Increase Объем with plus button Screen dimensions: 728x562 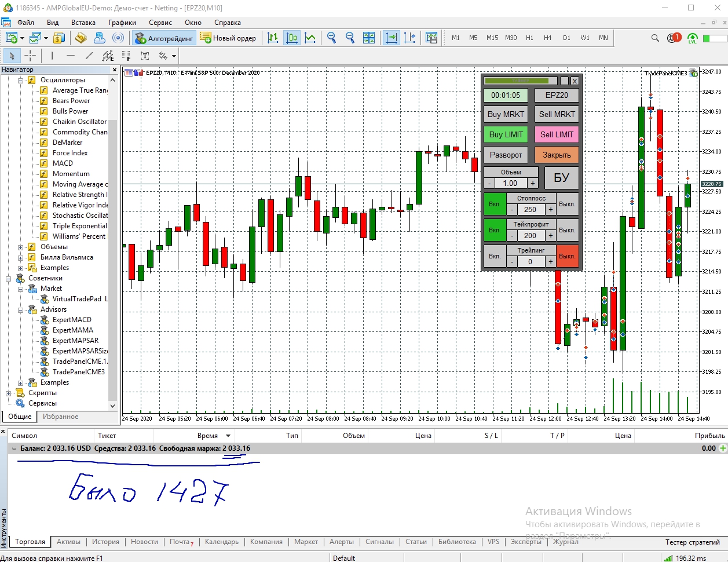pyautogui.click(x=533, y=183)
